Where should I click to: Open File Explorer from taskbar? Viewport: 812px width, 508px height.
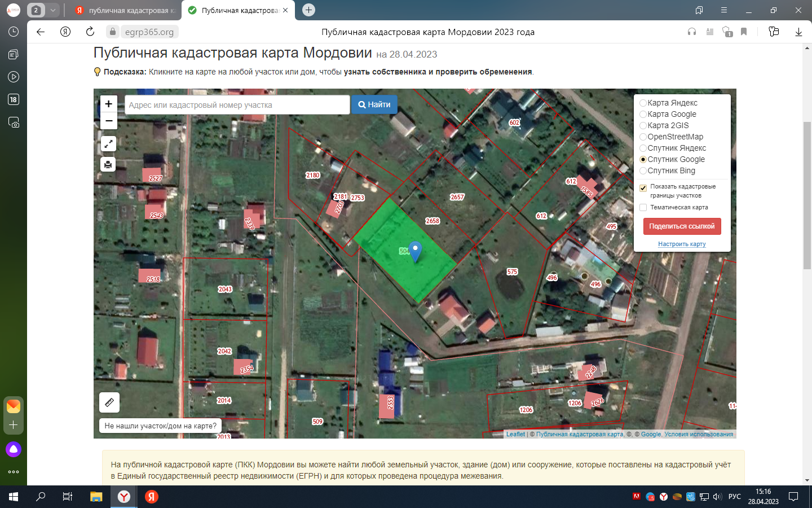96,497
